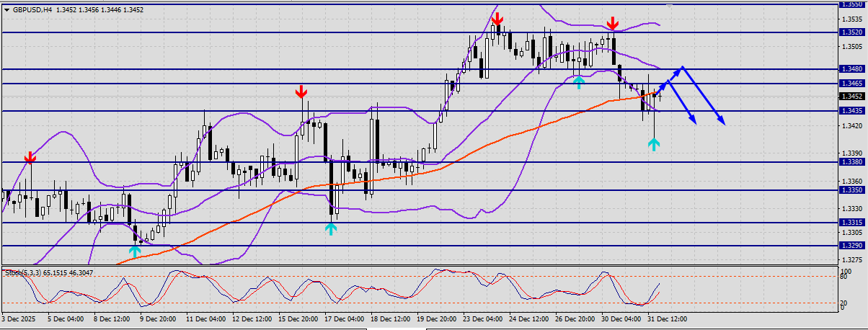
Task: Click the 30 Dec 04:00 time label
Action: (620, 318)
